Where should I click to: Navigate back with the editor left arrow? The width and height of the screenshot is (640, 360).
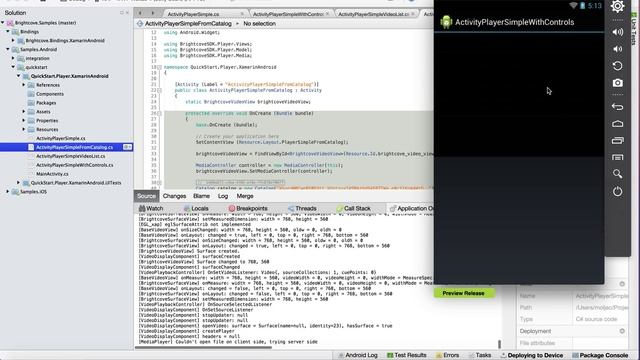coord(140,13)
